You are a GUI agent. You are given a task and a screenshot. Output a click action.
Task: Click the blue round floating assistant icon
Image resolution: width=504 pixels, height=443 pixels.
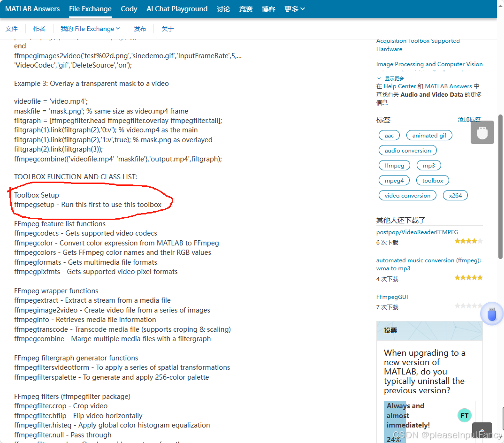492,314
